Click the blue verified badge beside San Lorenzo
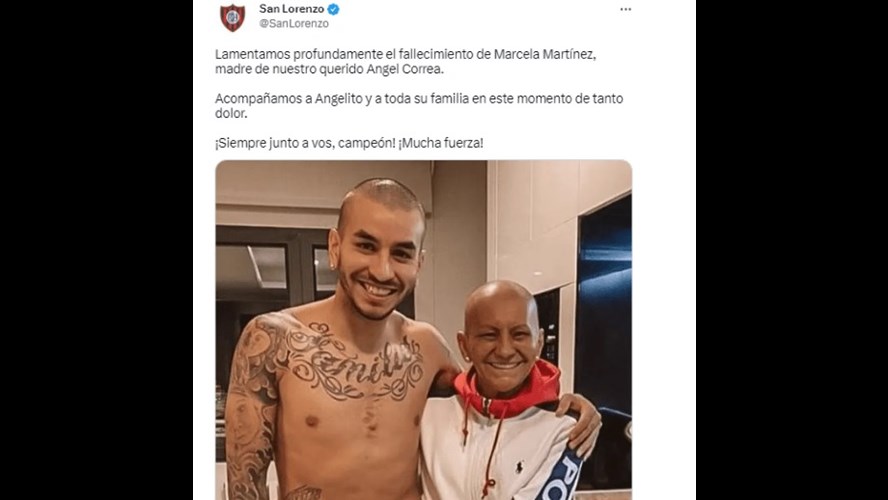The width and height of the screenshot is (888, 500). pyautogui.click(x=334, y=9)
